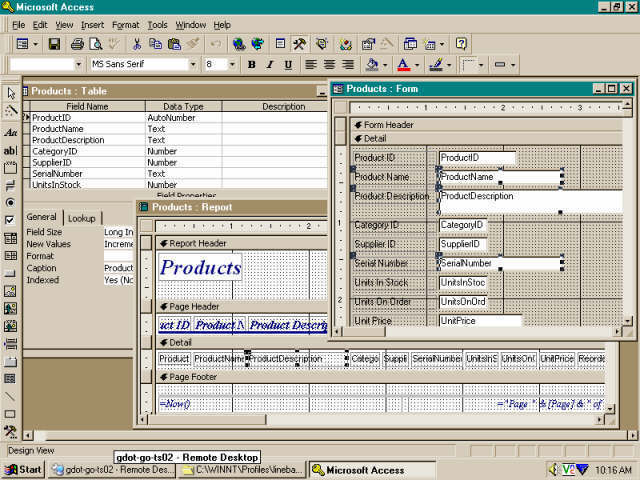Select the Check Box tool in the toolbox
This screenshot has height=480, width=640.
[11, 219]
